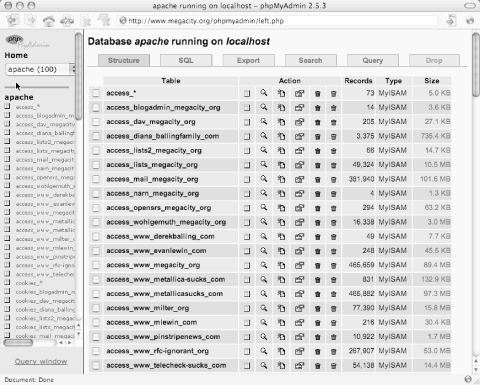Click sidebar link cookies_blogadmin

[x=45, y=292]
